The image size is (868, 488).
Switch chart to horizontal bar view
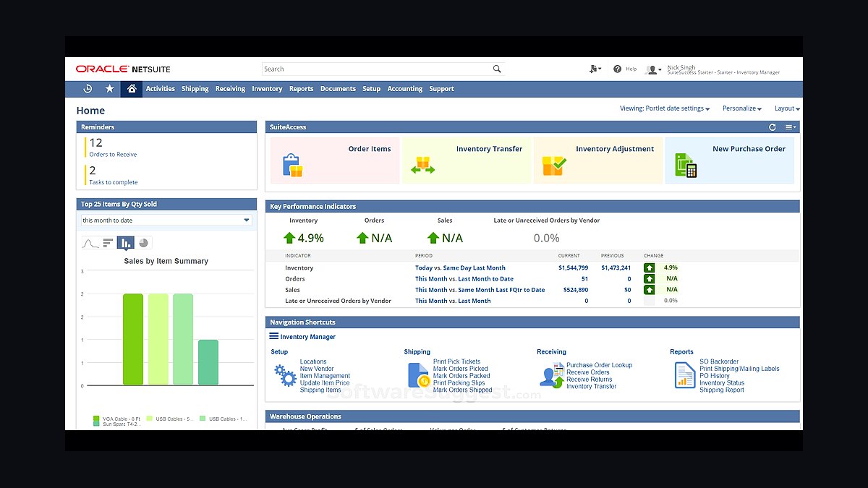(x=107, y=243)
